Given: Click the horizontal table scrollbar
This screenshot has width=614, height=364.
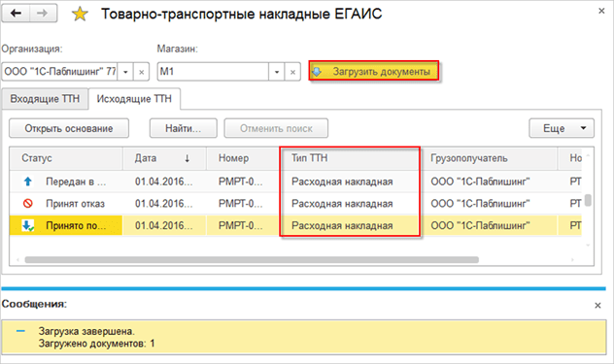Looking at the screenshot, I should click(x=252, y=260).
